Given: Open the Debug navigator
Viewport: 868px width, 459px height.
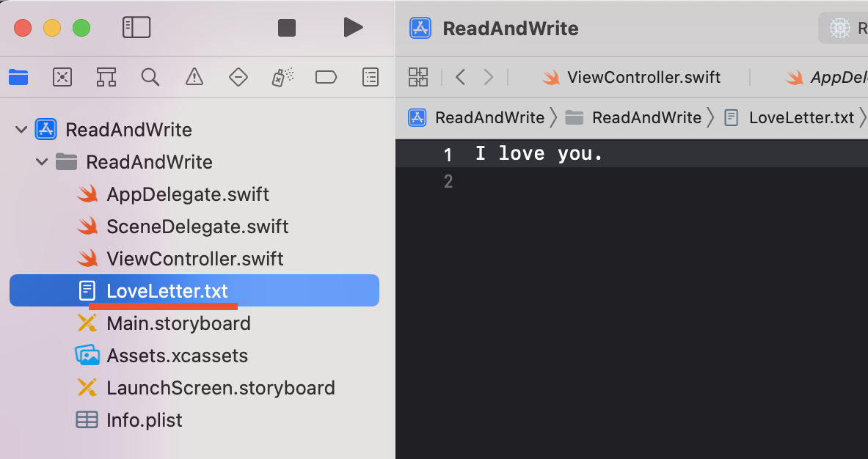Looking at the screenshot, I should click(x=282, y=77).
